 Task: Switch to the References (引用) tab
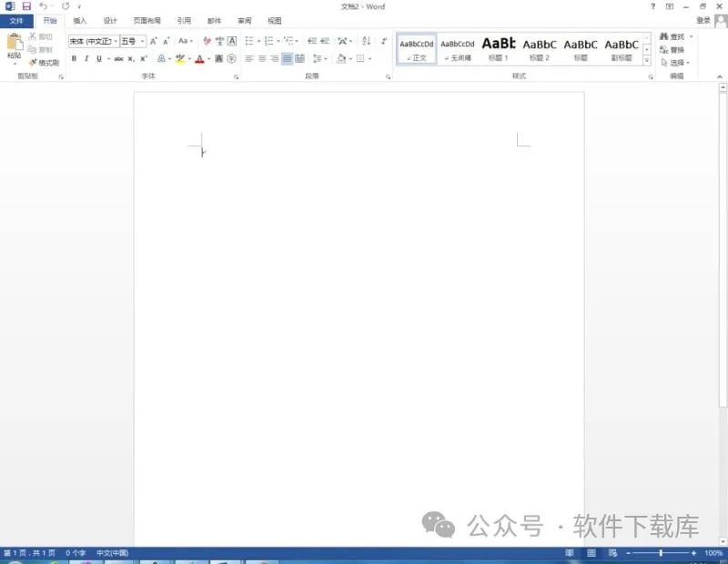[185, 21]
